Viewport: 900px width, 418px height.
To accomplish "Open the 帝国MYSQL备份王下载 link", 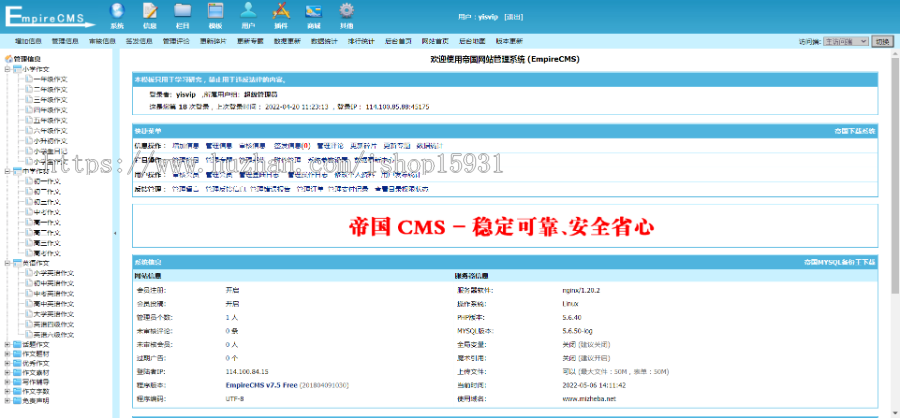I will 840,262.
